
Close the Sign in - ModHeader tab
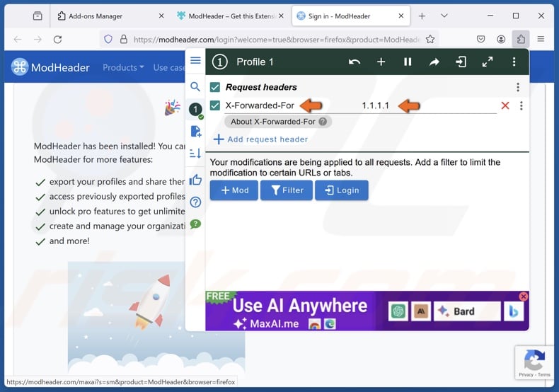401,16
